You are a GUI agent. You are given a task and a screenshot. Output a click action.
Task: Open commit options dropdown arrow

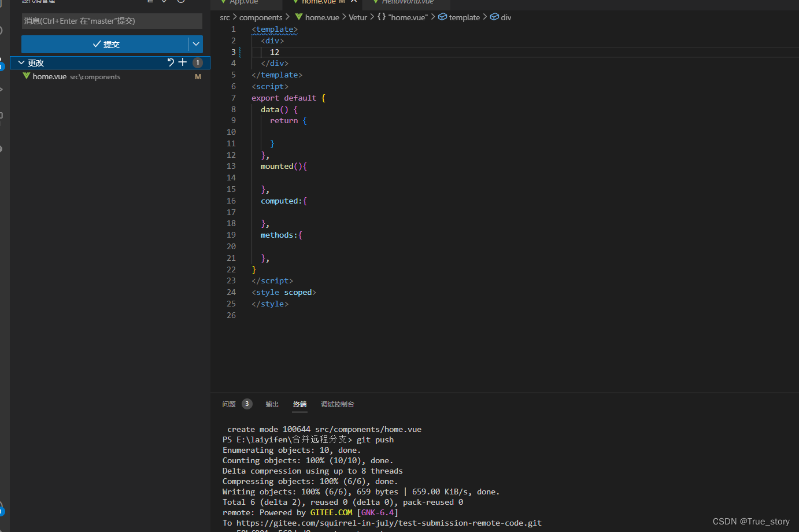pyautogui.click(x=196, y=44)
